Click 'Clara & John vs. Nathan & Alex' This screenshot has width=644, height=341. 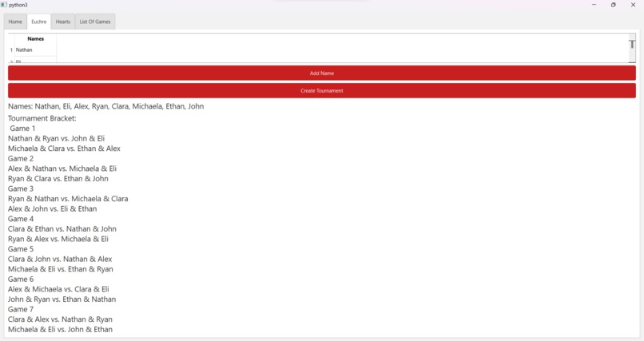pos(60,259)
